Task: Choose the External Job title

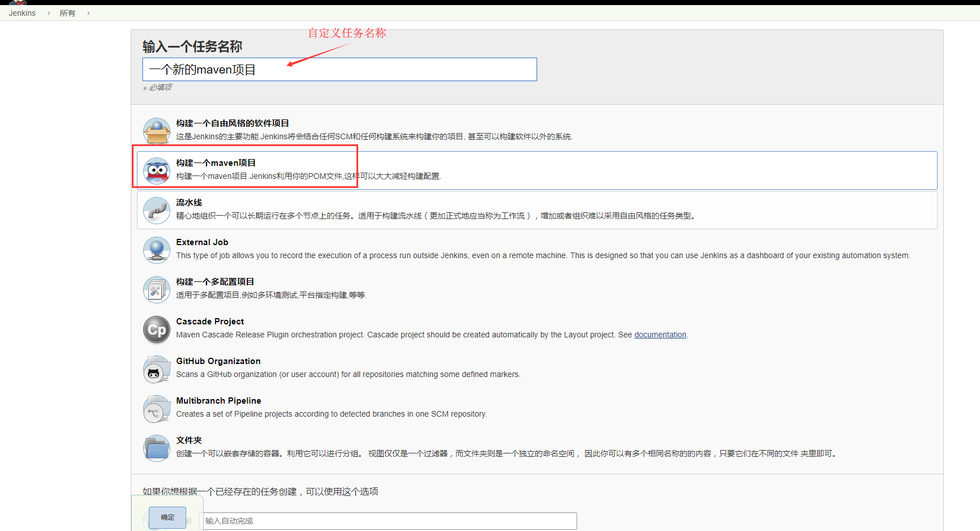Action: tap(202, 242)
